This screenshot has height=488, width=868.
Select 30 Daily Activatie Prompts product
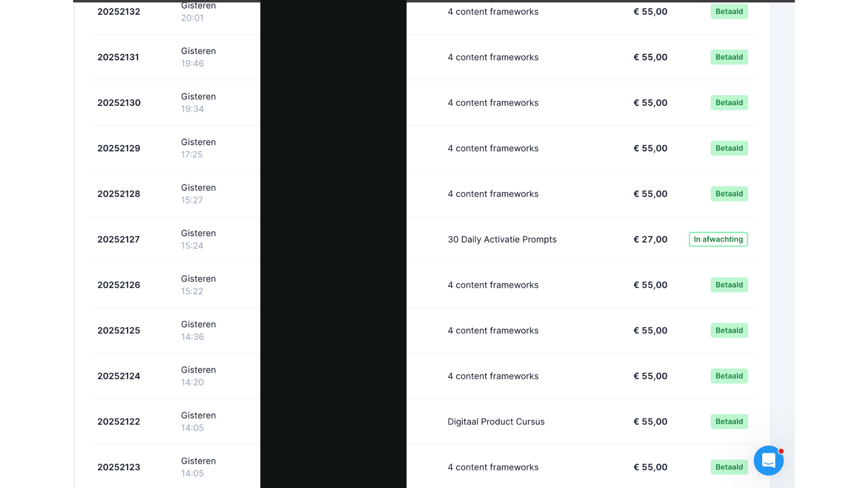[502, 239]
